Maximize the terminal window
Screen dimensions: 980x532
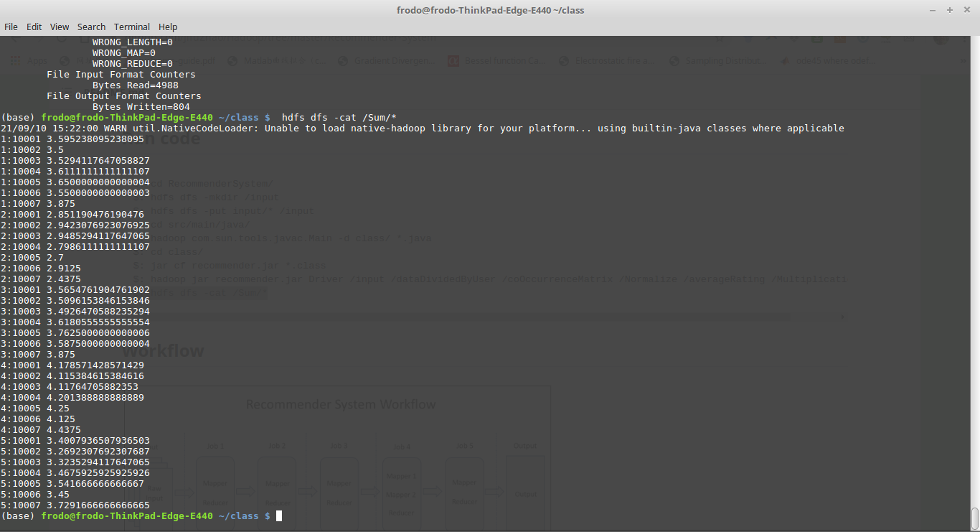949,10
